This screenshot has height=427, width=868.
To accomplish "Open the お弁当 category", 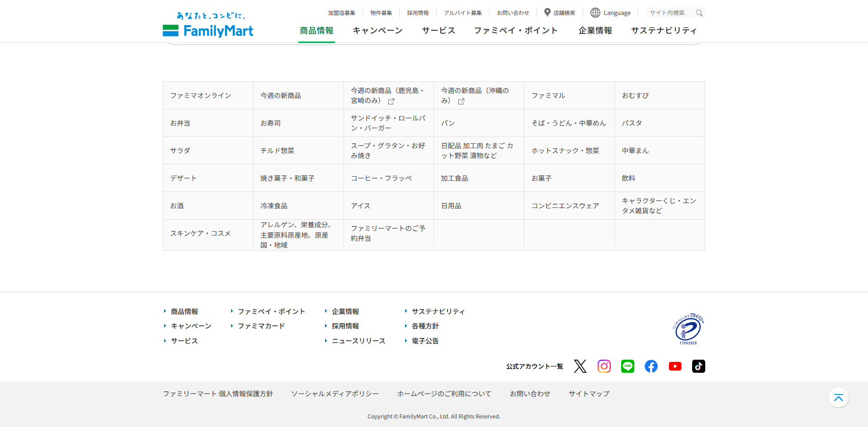I will [x=208, y=123].
